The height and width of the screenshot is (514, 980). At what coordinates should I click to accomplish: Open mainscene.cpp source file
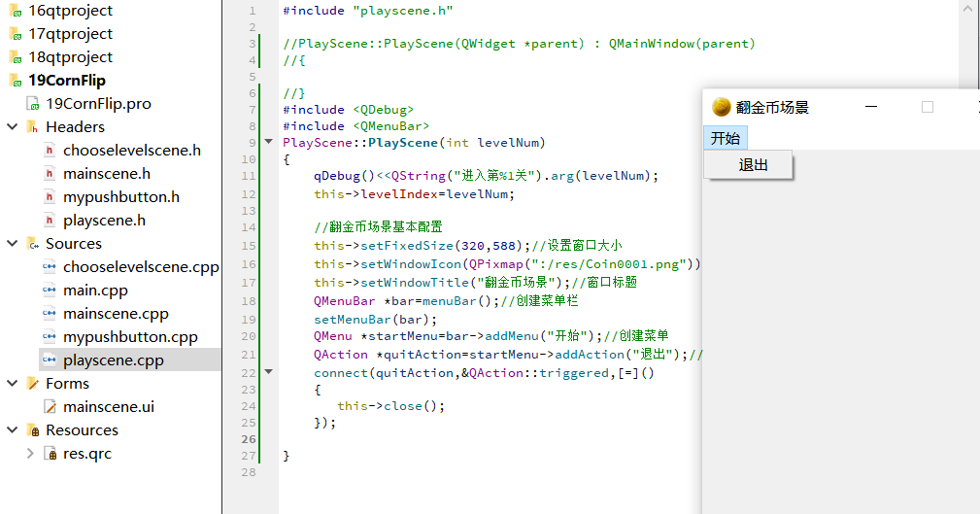coord(116,314)
